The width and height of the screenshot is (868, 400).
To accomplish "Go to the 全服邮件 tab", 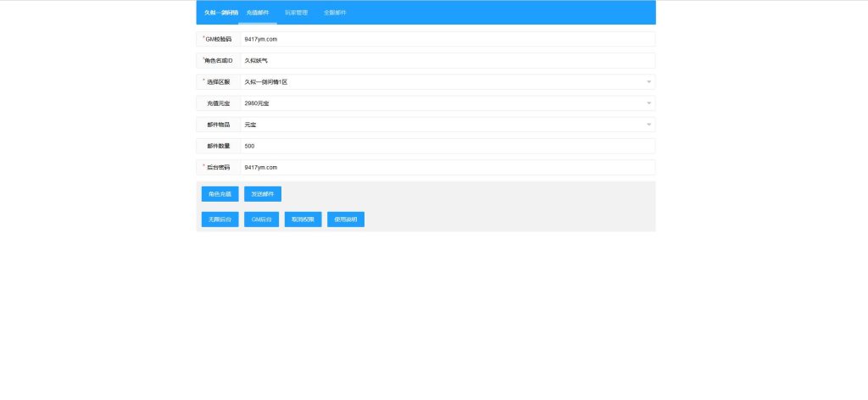I will (x=335, y=13).
